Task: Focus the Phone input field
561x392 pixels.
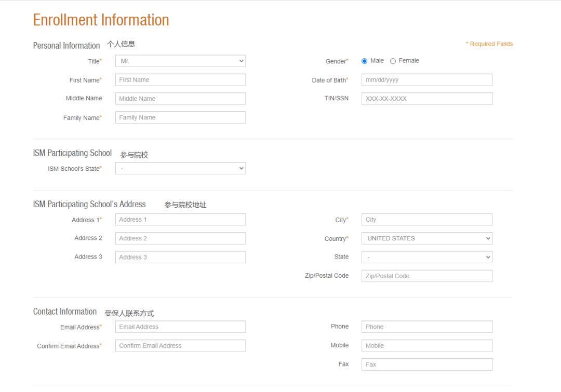Action: click(427, 327)
